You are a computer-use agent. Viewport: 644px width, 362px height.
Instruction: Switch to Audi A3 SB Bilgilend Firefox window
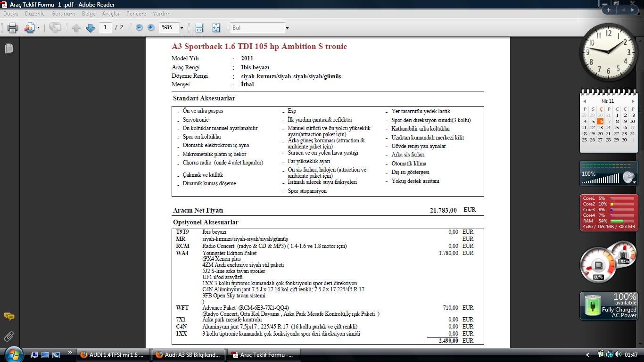(189, 355)
